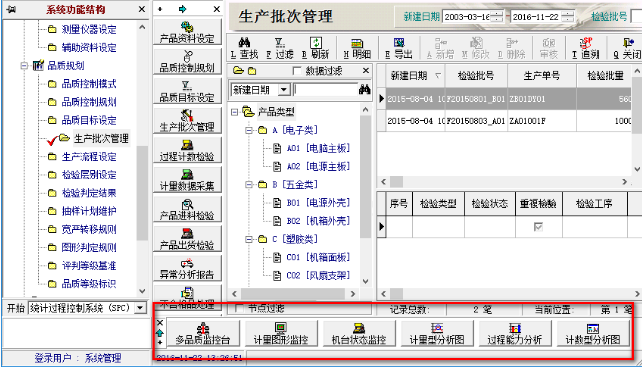Collapse the A [电子类] tree node
The image size is (642, 374).
249,130
